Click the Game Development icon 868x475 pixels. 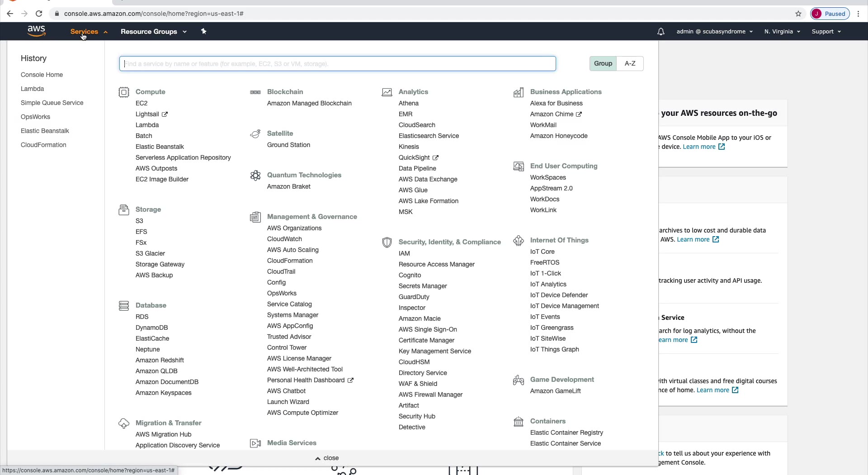pos(519,380)
